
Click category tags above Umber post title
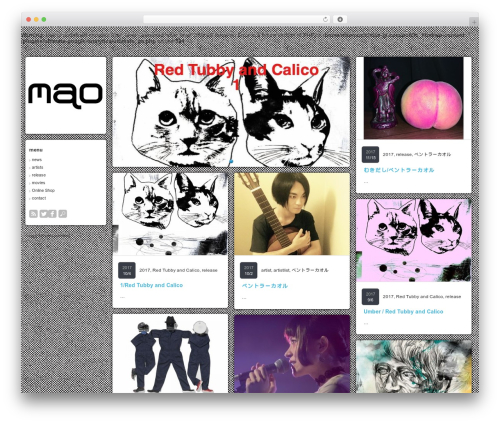(422, 297)
